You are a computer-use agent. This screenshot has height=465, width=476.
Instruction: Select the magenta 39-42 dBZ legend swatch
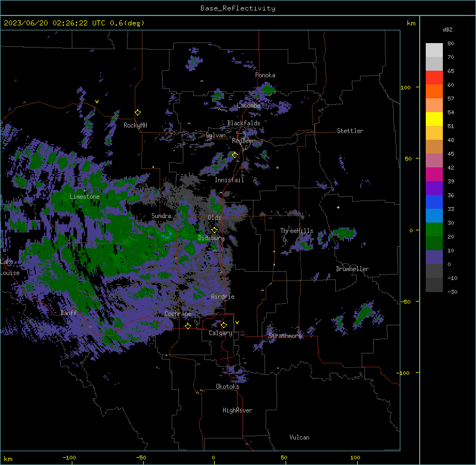pos(434,175)
